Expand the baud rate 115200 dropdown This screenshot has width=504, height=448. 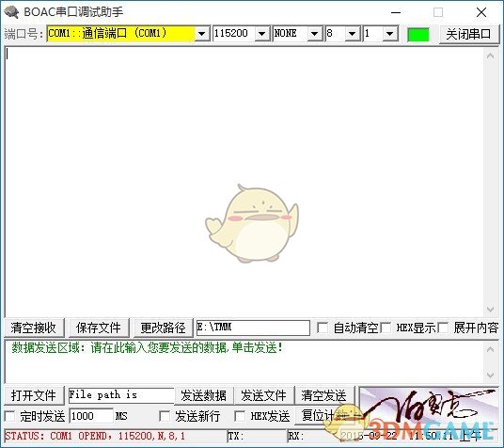pyautogui.click(x=262, y=34)
